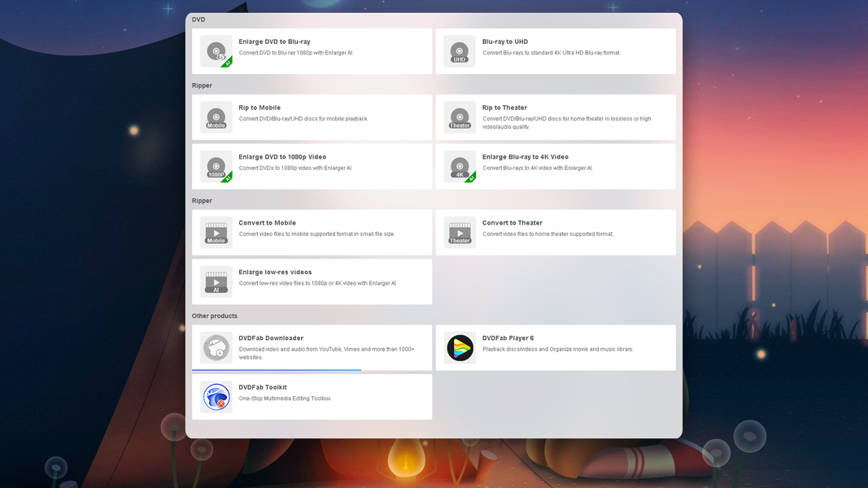Click 'One-Stop Multimedia Editing Toolbox' description
868x488 pixels.
pos(285,399)
